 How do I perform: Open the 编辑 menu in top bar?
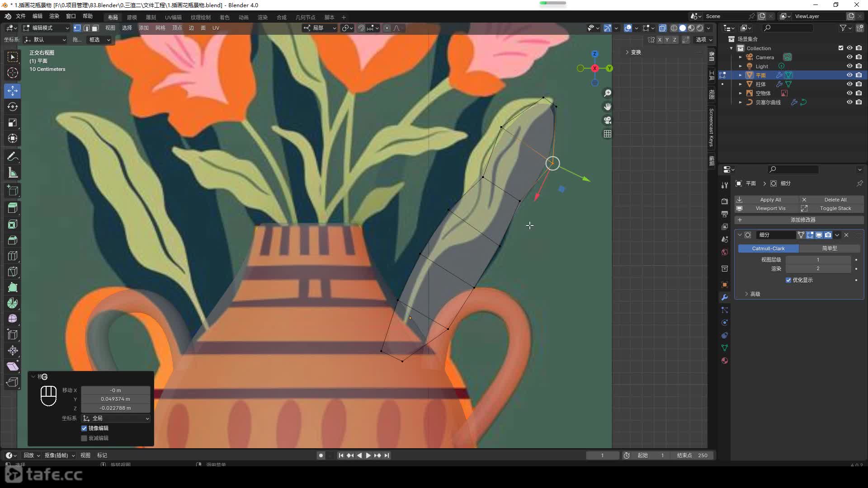(x=37, y=16)
